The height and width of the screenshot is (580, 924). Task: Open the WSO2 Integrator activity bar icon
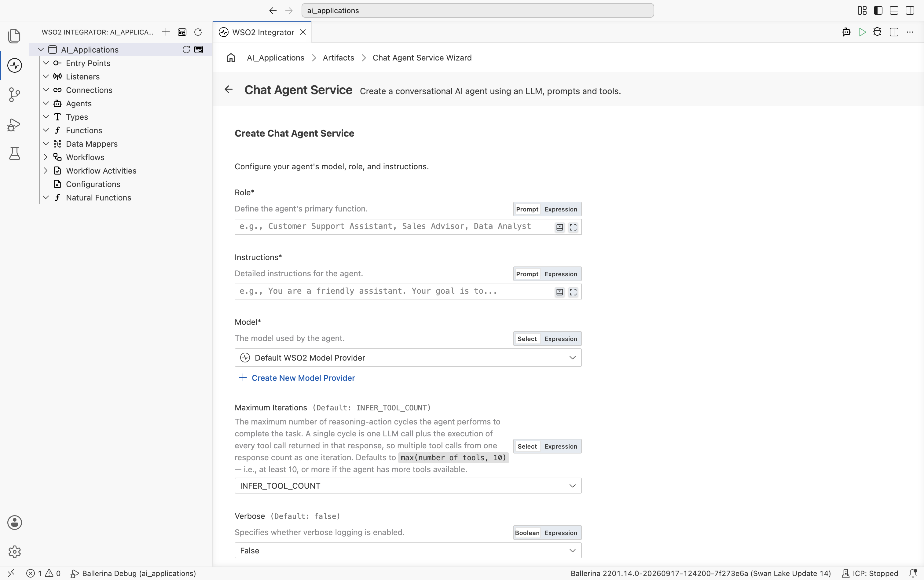[x=15, y=65]
